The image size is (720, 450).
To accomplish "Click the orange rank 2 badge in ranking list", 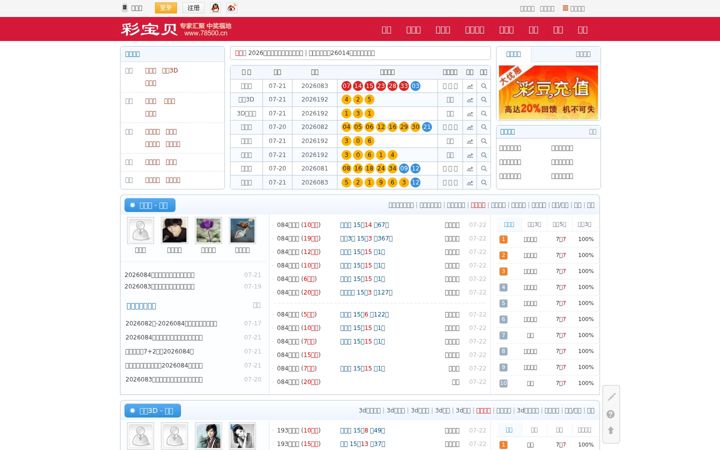I will click(x=503, y=255).
